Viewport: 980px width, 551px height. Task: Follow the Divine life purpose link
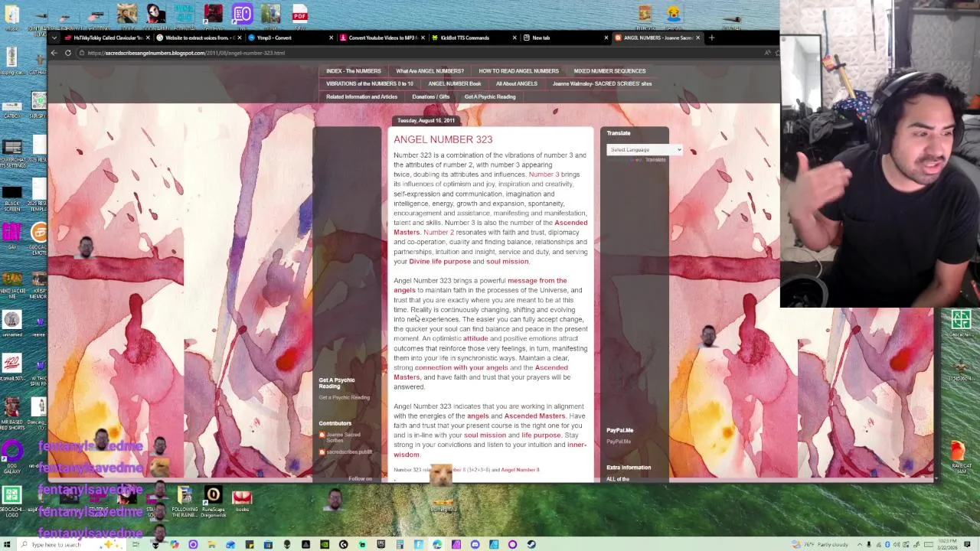point(439,262)
